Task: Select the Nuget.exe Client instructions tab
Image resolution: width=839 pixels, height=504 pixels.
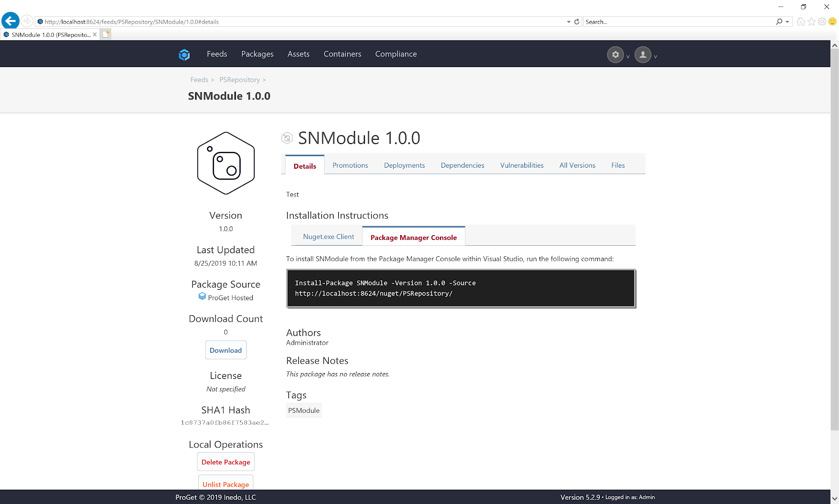Action: (x=328, y=236)
